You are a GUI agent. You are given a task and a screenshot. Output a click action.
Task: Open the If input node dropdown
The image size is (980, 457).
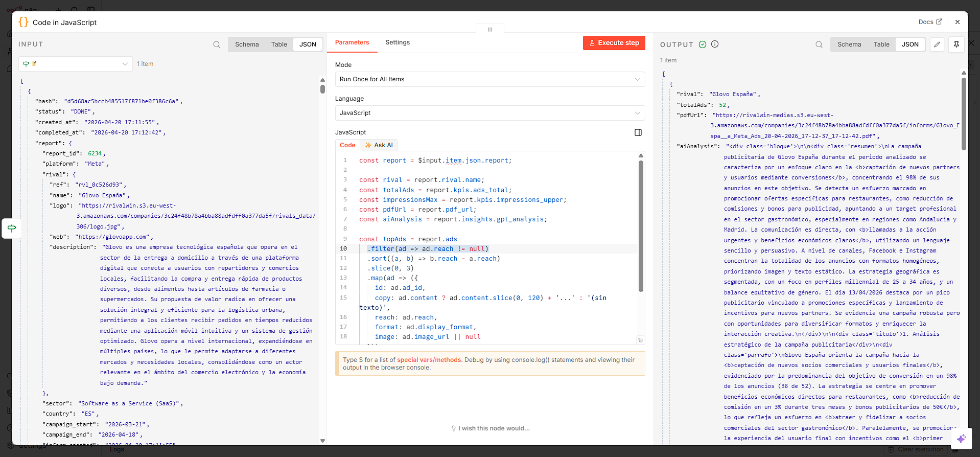pyautogui.click(x=76, y=64)
